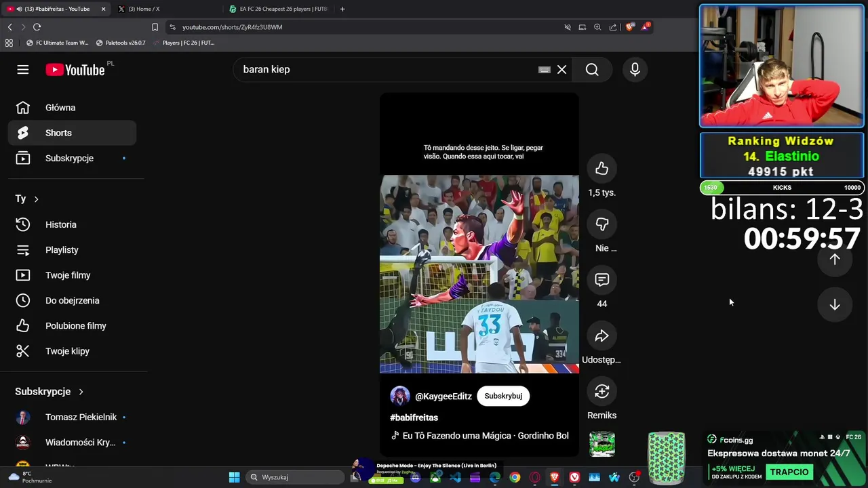The image size is (868, 488).
Task: Share the short via the Udostępnij arrow
Action: click(601, 335)
